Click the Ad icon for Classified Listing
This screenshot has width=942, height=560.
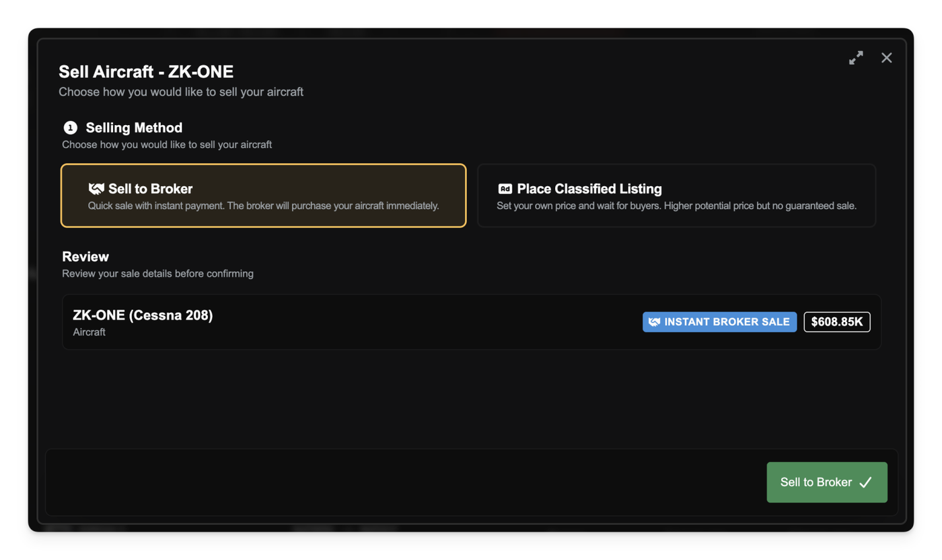click(505, 189)
